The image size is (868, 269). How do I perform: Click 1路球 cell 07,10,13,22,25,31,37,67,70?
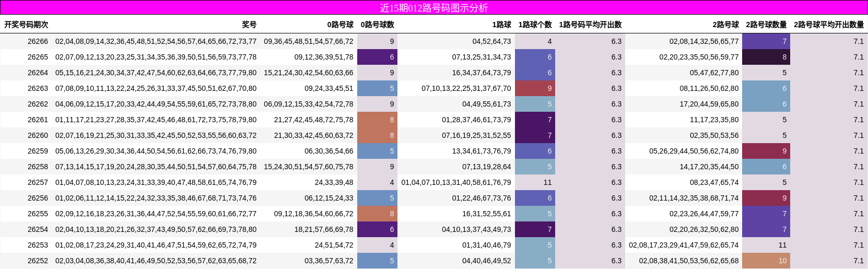466,88
